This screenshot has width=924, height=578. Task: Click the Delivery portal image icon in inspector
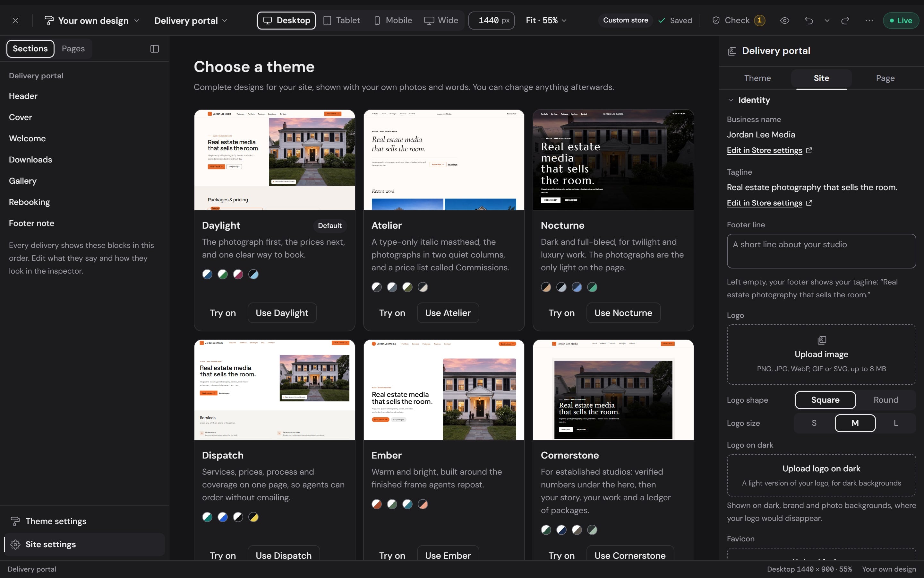point(732,51)
